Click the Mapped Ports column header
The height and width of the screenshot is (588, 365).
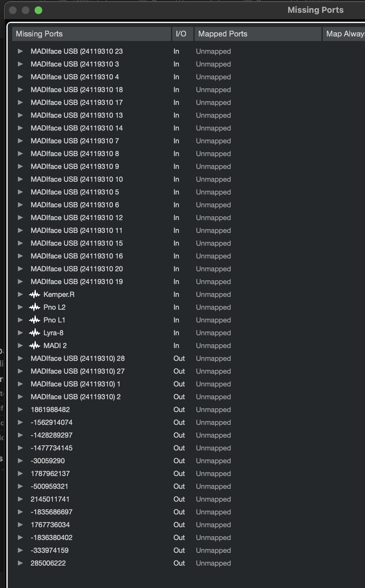click(258, 34)
